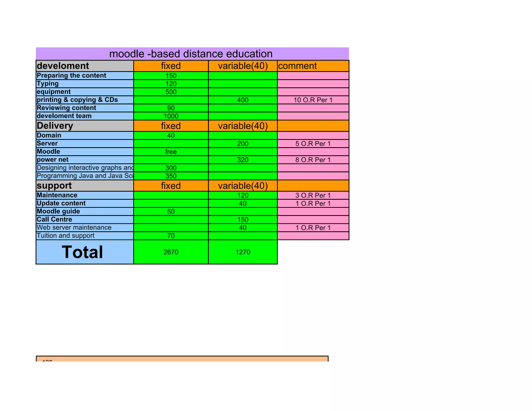The height and width of the screenshot is (411, 532).
Task: Click the Server variable value 200
Action: coord(243,144)
